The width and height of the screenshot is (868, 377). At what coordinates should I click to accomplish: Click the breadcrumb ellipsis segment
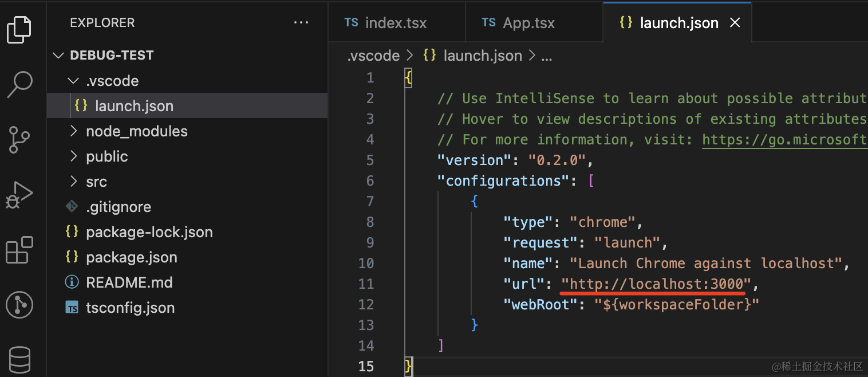tap(546, 57)
